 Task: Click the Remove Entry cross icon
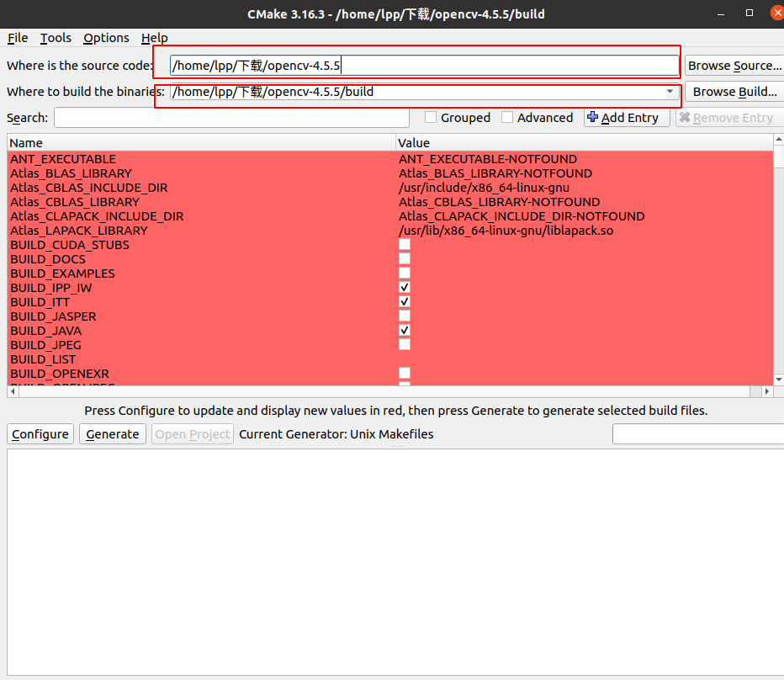(685, 117)
